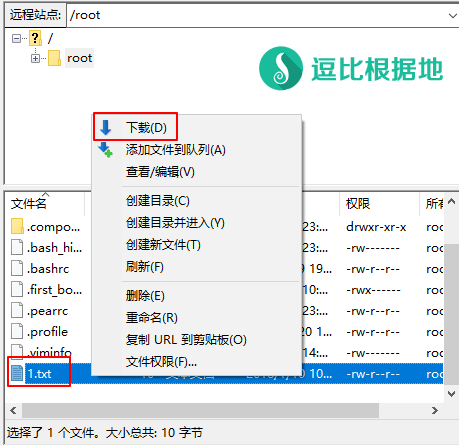The height and width of the screenshot is (446, 459).
Task: Click the blue download arrow icon
Action: (x=105, y=127)
